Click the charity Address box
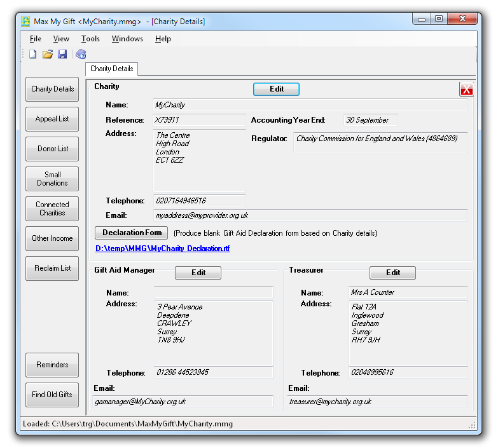498x448 pixels. [200, 161]
